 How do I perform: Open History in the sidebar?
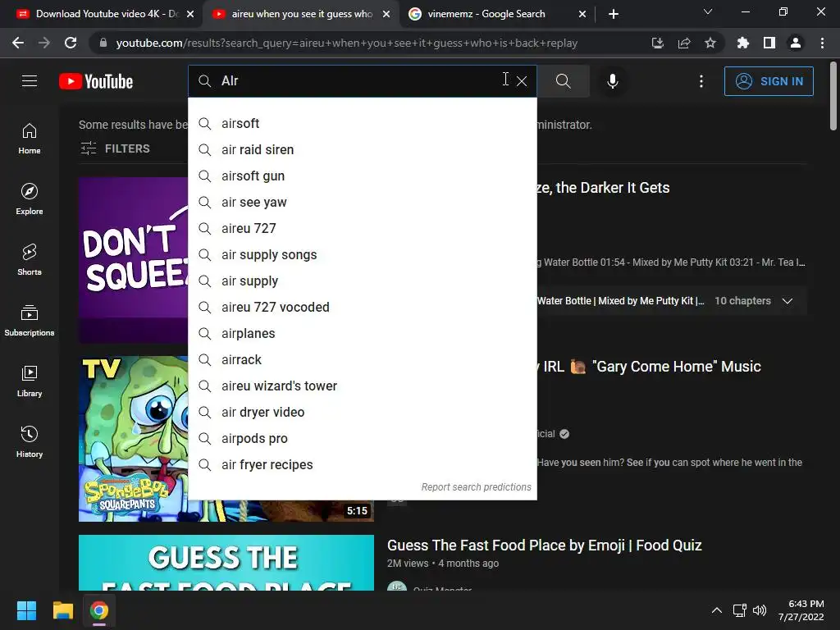tap(30, 441)
